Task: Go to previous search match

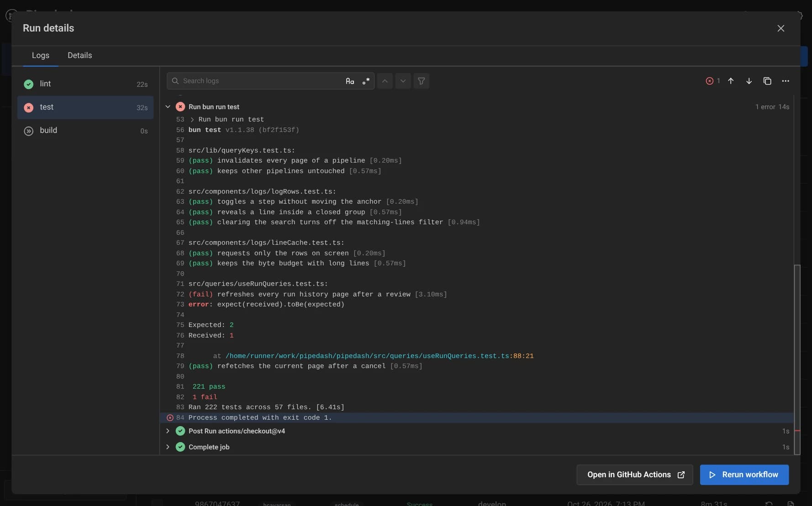Action: (x=385, y=81)
